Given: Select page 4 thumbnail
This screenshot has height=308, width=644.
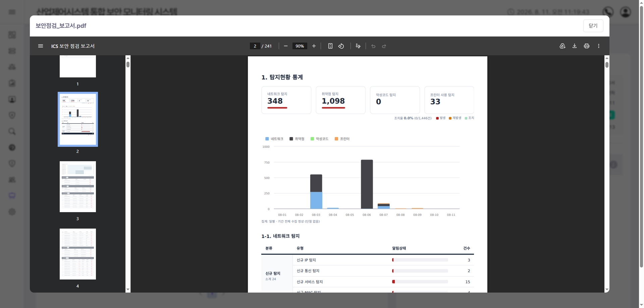Looking at the screenshot, I should 78,254.
